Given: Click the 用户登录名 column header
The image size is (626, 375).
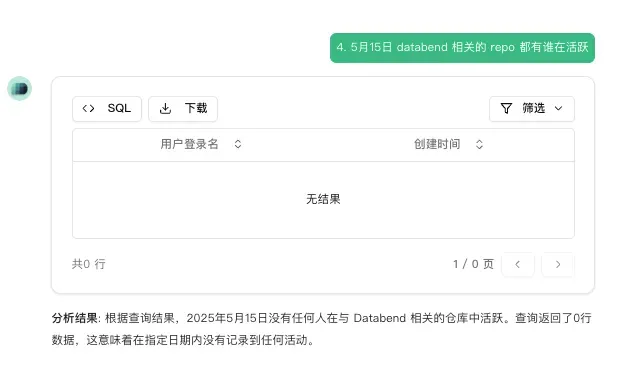Looking at the screenshot, I should point(190,144).
